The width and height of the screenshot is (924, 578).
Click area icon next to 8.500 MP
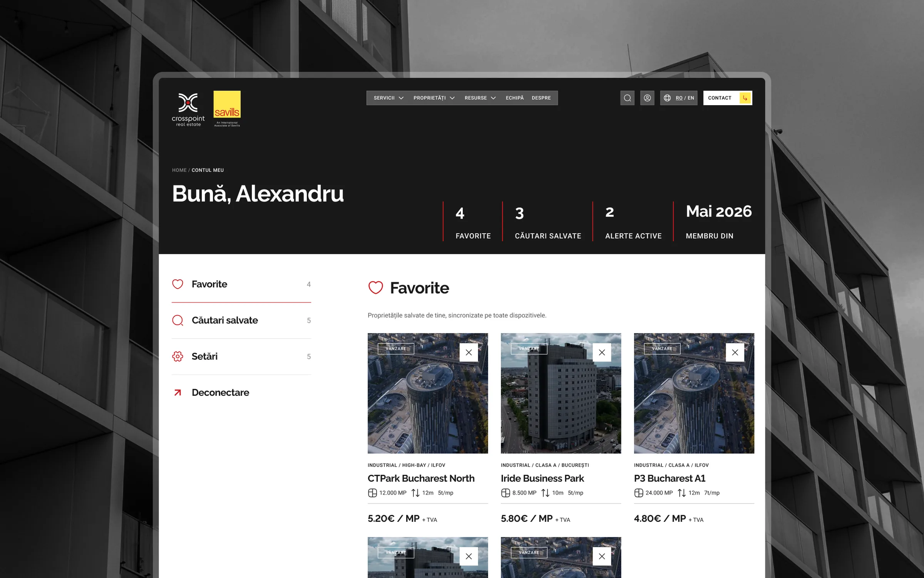point(506,493)
